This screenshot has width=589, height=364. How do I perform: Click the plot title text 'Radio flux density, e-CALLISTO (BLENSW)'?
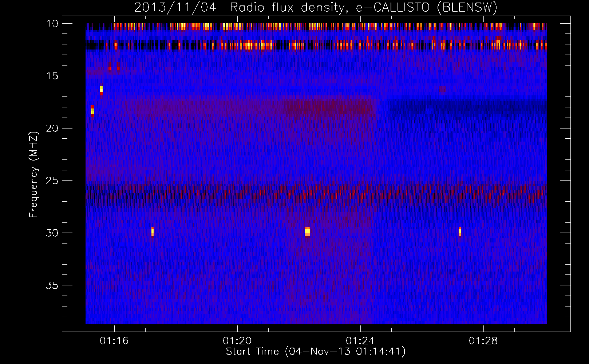363,8
